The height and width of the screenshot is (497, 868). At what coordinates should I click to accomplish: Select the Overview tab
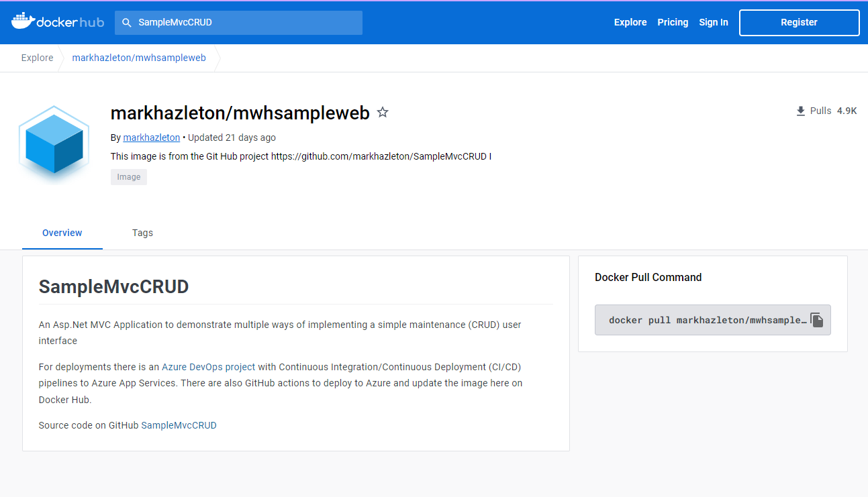pyautogui.click(x=62, y=233)
